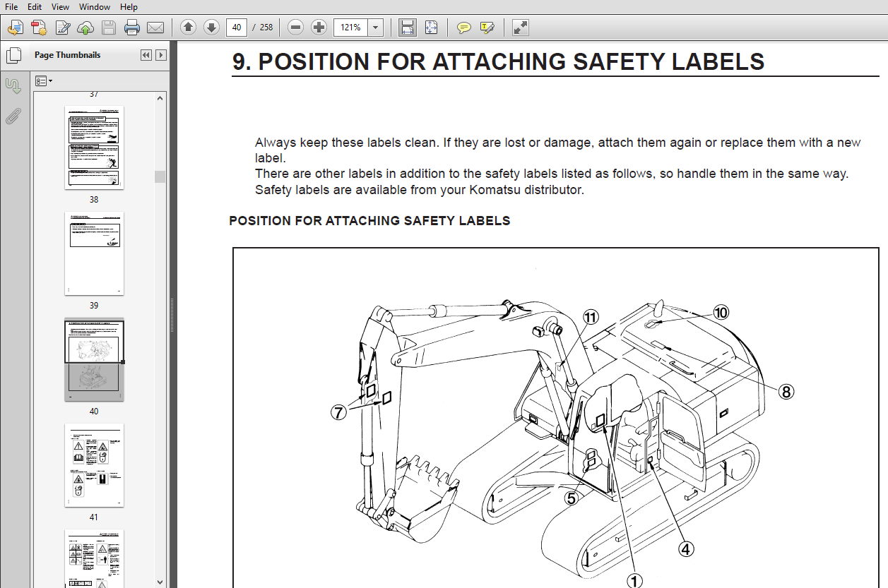Viewport: 888px width, 588px height.
Task: Zoom out using the minus button
Action: tap(296, 28)
